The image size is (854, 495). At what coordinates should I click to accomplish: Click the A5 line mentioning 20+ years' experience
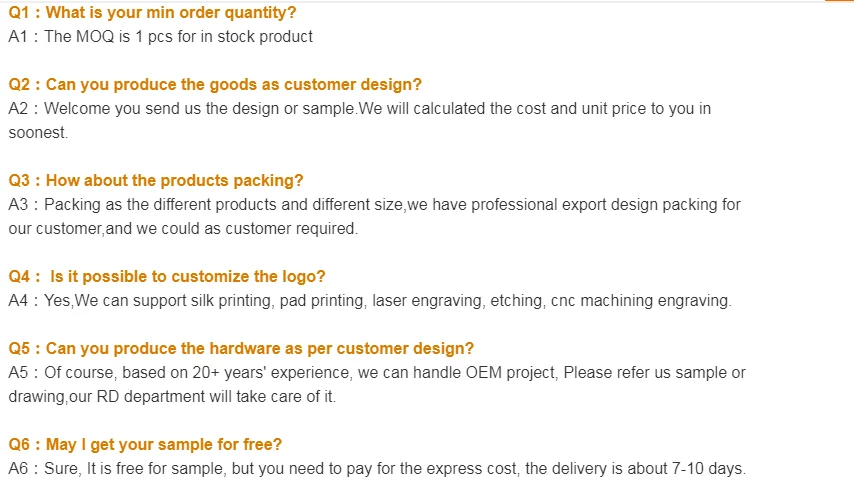click(x=377, y=372)
